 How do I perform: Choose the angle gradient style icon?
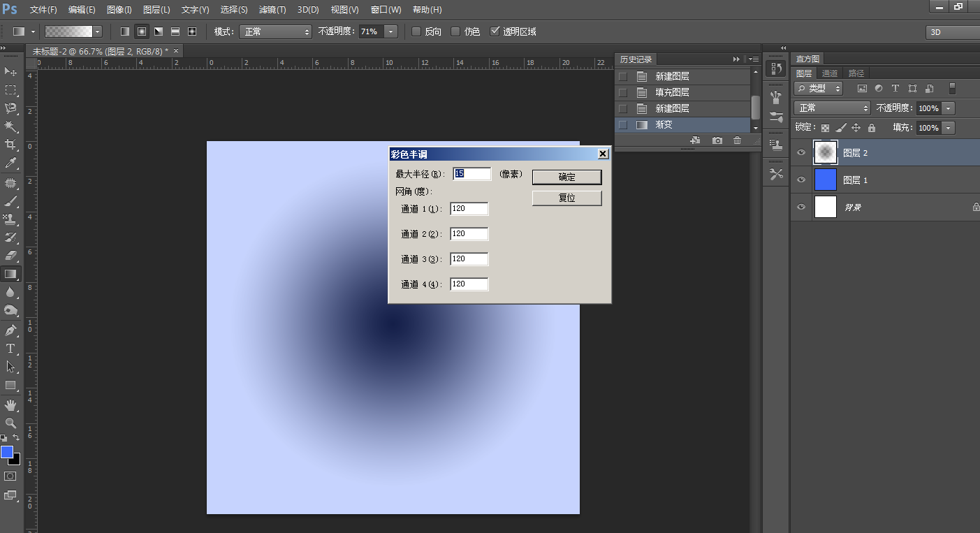pyautogui.click(x=159, y=31)
